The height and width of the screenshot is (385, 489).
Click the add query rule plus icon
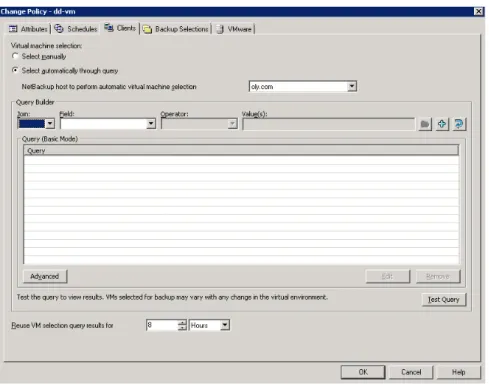click(x=442, y=124)
